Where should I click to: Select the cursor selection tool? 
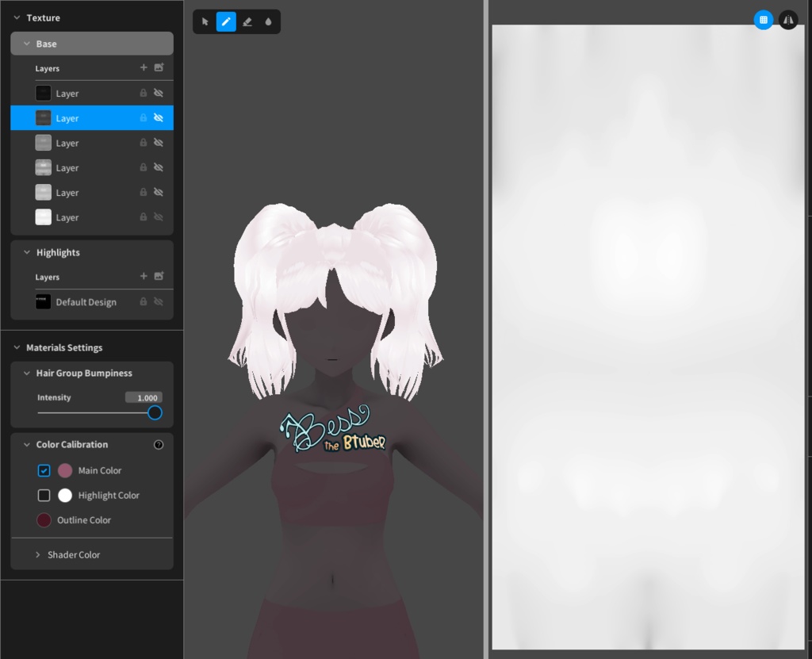[204, 21]
